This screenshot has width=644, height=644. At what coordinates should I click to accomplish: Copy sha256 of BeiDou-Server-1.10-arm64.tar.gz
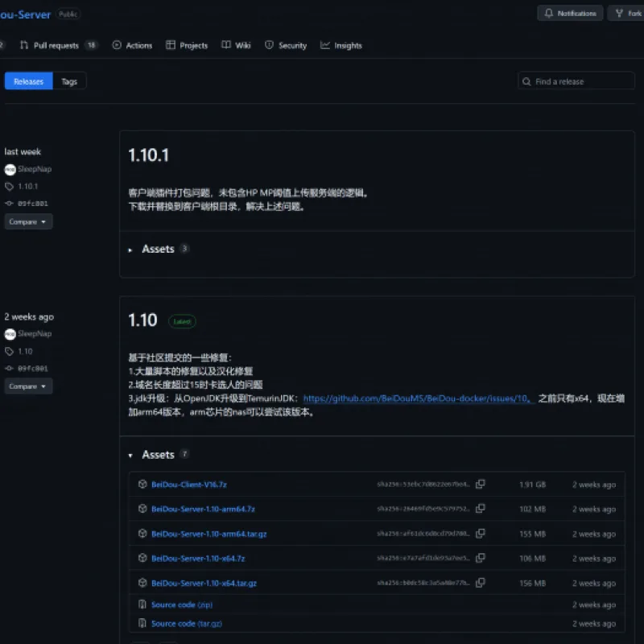pos(480,534)
